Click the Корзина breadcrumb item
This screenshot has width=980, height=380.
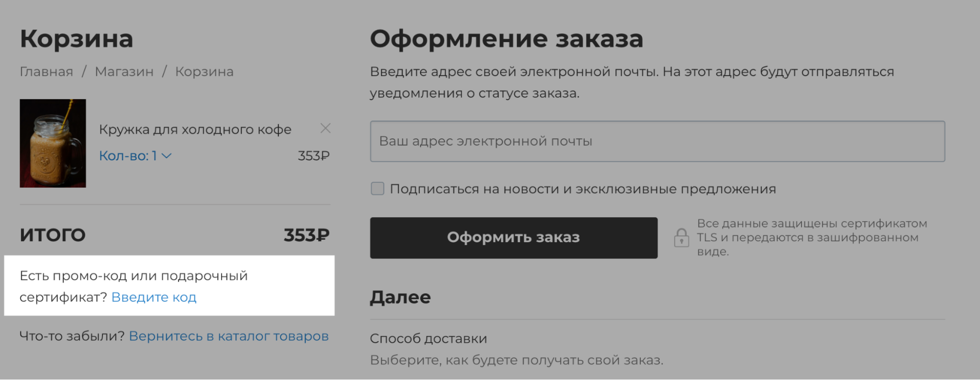point(204,72)
